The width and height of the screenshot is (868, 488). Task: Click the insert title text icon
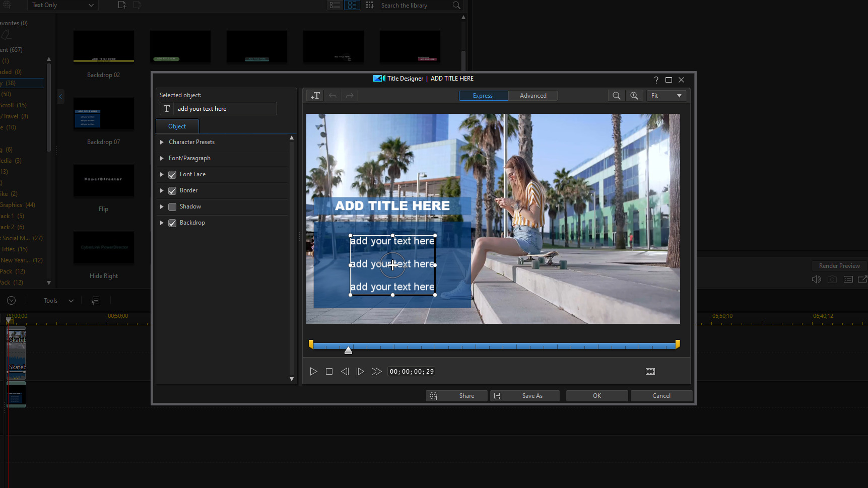pos(315,96)
